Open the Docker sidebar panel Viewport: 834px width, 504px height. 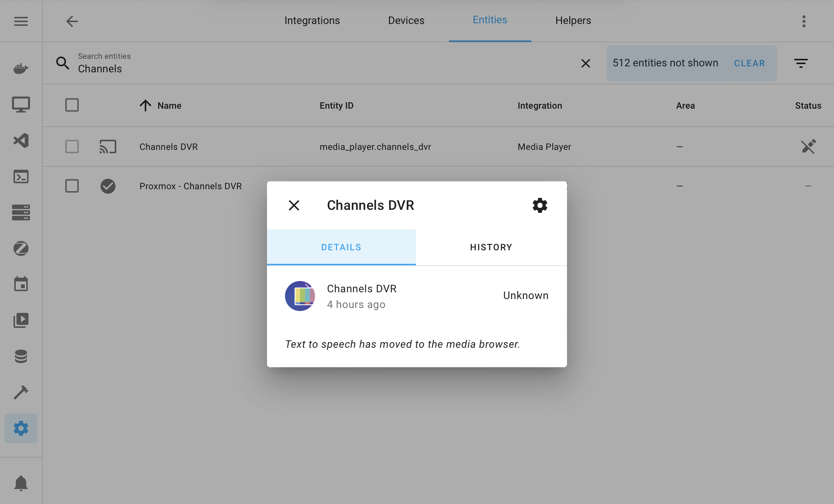tap(21, 68)
